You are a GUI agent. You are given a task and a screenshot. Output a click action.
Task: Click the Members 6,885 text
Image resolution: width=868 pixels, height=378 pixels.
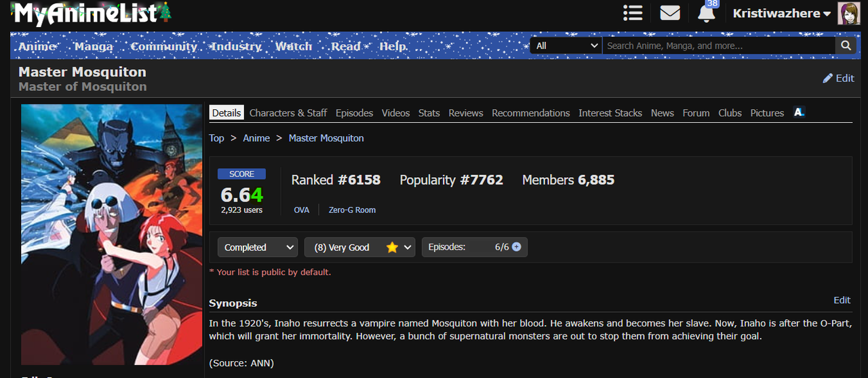pos(568,180)
